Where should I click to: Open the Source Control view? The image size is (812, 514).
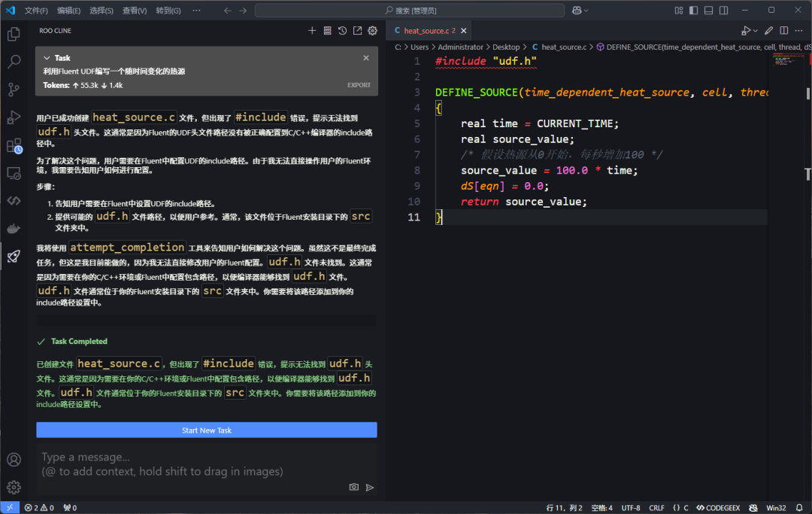tap(14, 90)
